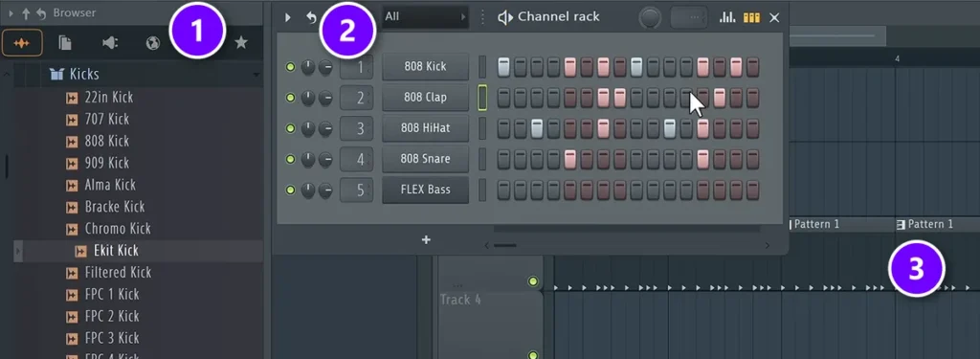The height and width of the screenshot is (359, 980).
Task: Open the Plugins speaker tab in Browser
Action: point(109,42)
